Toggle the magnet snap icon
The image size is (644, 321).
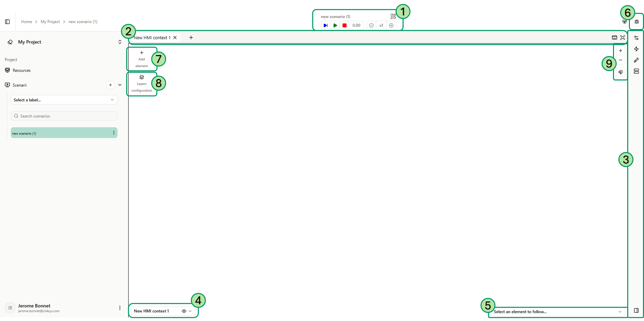620,72
